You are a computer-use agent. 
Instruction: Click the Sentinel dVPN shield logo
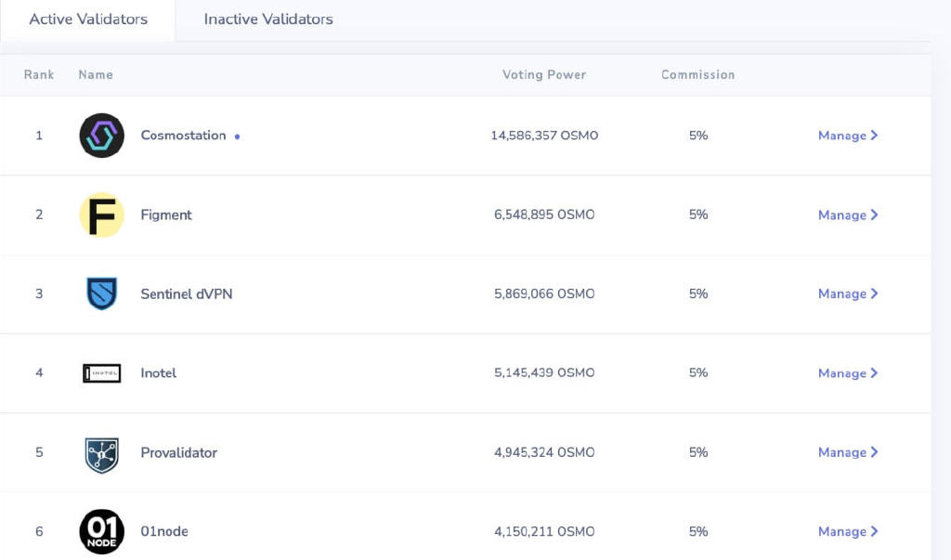coord(102,293)
